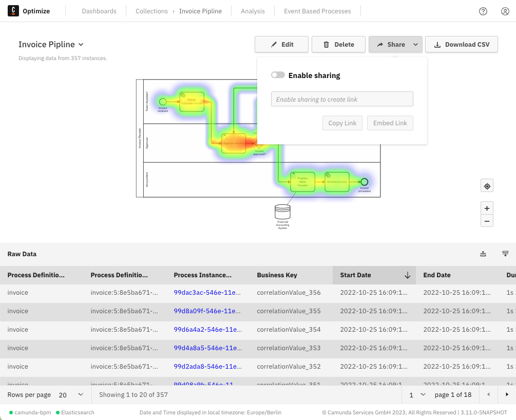Go to the Dashboards tab
Image resolution: width=516 pixels, height=420 pixels.
99,11
